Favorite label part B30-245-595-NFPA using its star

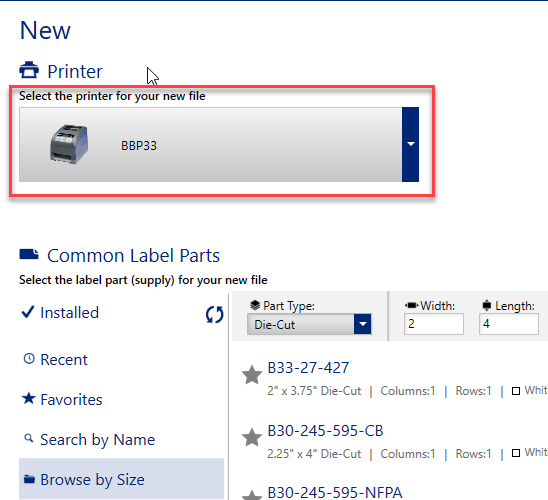click(252, 495)
